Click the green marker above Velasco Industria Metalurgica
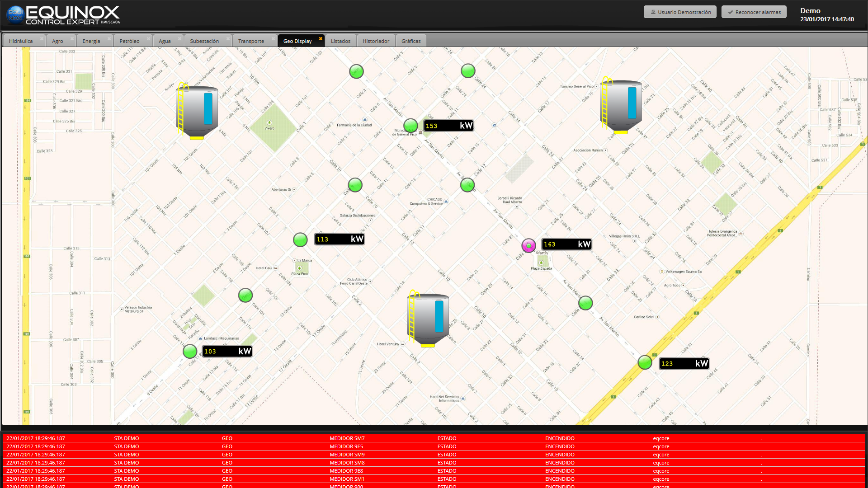Image resolution: width=868 pixels, height=488 pixels. tap(245, 296)
